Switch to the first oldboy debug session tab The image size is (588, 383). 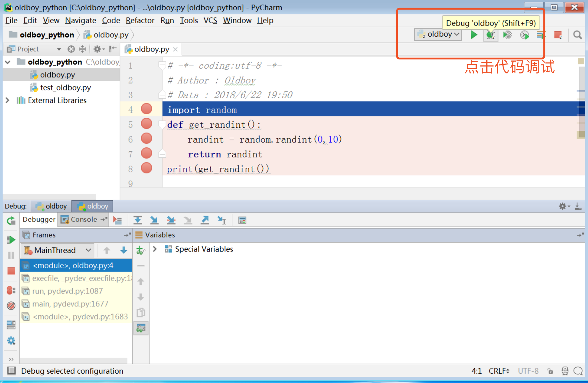tap(51, 206)
